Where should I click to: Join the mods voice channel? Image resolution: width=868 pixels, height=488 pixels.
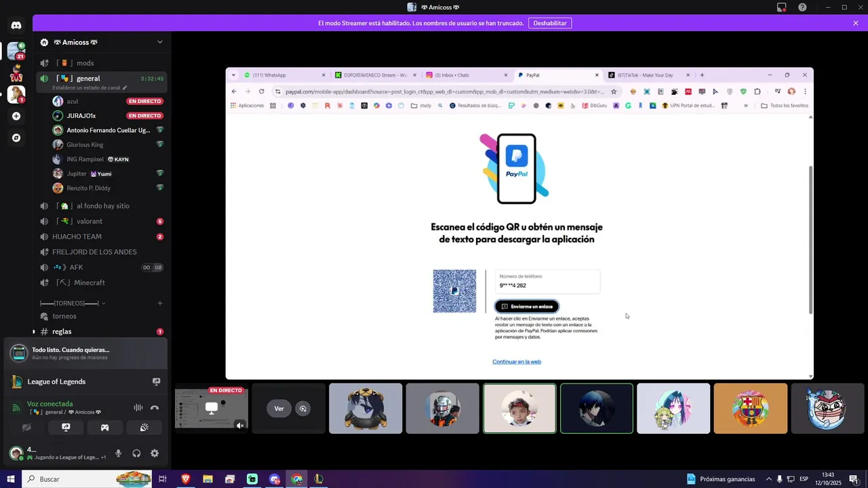[102, 63]
